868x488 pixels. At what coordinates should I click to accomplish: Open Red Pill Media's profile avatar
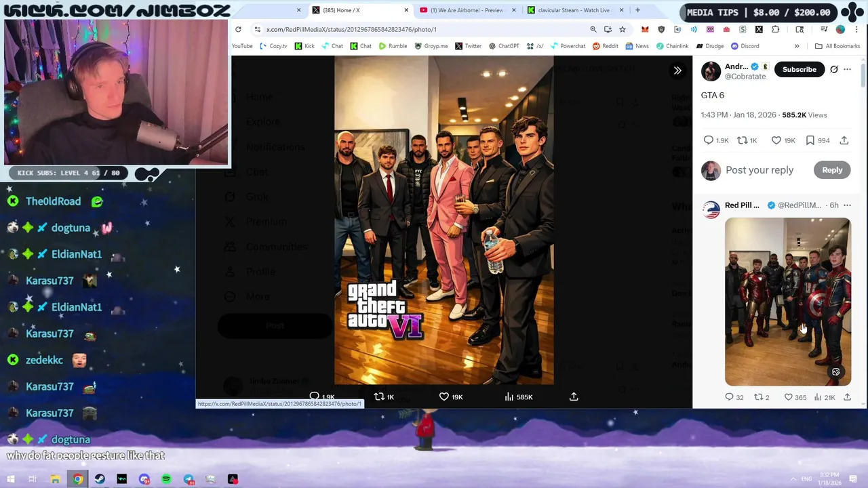tap(711, 209)
